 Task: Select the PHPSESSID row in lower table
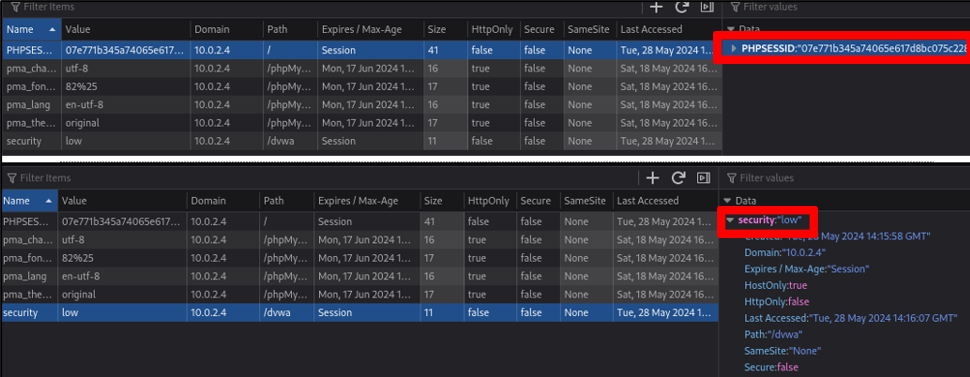[x=360, y=221]
